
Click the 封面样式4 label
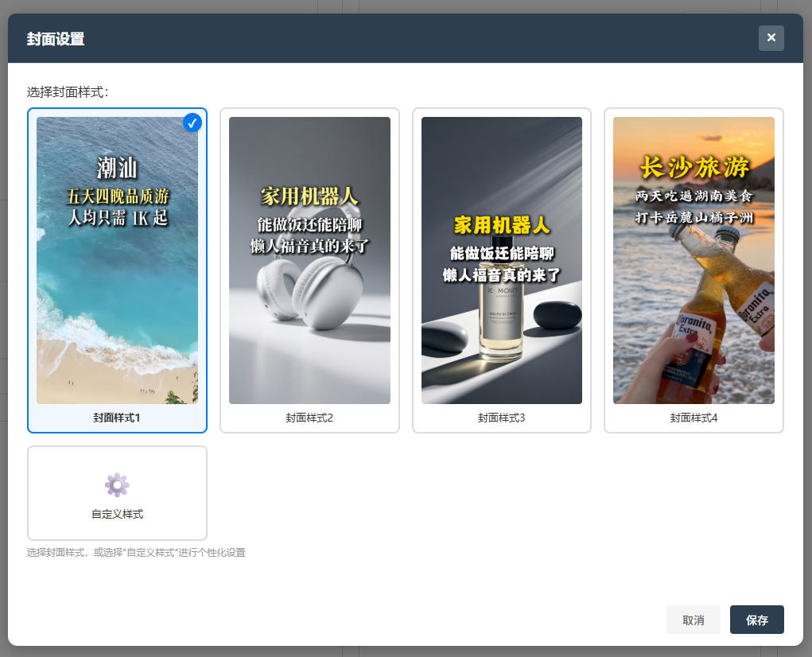694,418
